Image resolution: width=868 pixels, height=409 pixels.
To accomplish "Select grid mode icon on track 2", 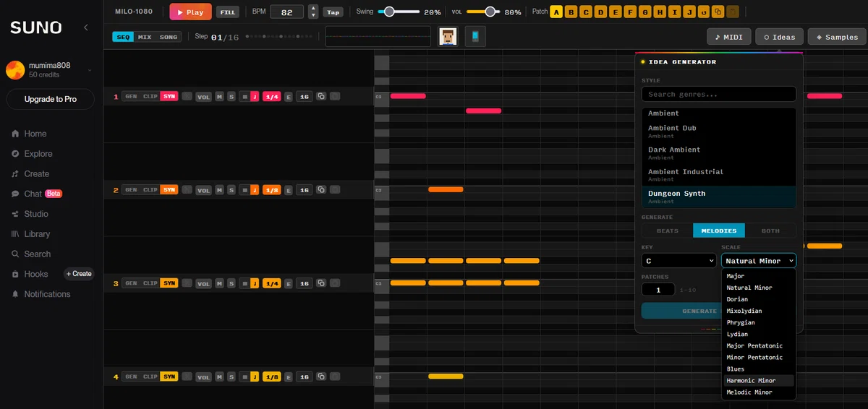I will 244,190.
